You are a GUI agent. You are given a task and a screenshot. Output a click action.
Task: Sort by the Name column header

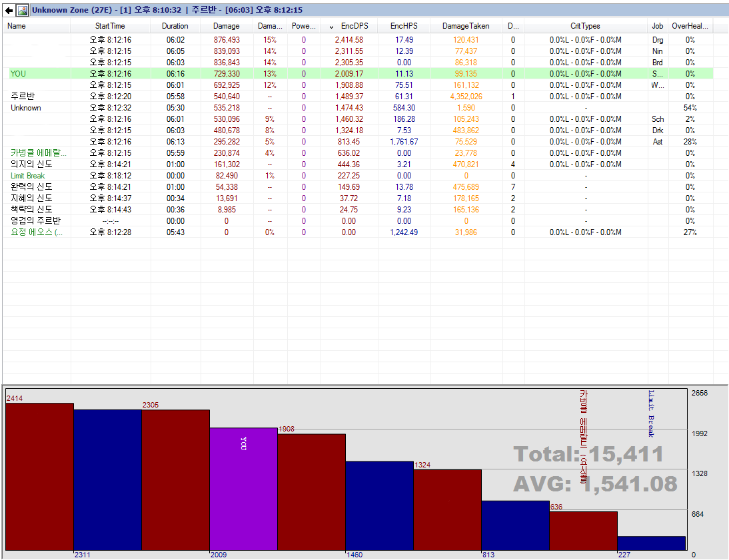click(x=16, y=26)
